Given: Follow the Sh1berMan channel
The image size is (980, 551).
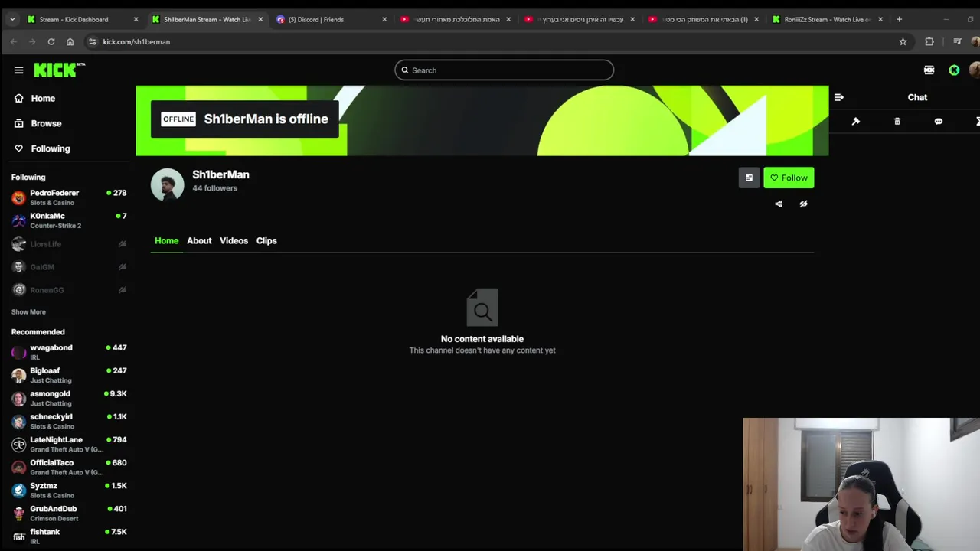Looking at the screenshot, I should [x=789, y=178].
